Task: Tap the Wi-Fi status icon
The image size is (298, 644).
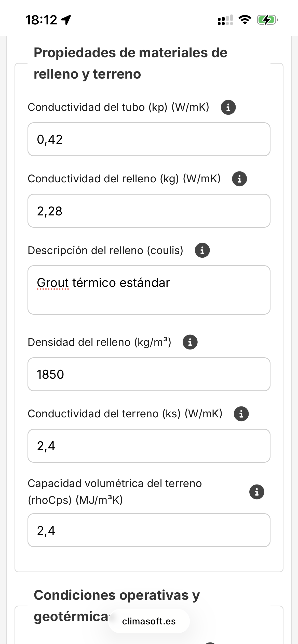Action: click(x=245, y=20)
